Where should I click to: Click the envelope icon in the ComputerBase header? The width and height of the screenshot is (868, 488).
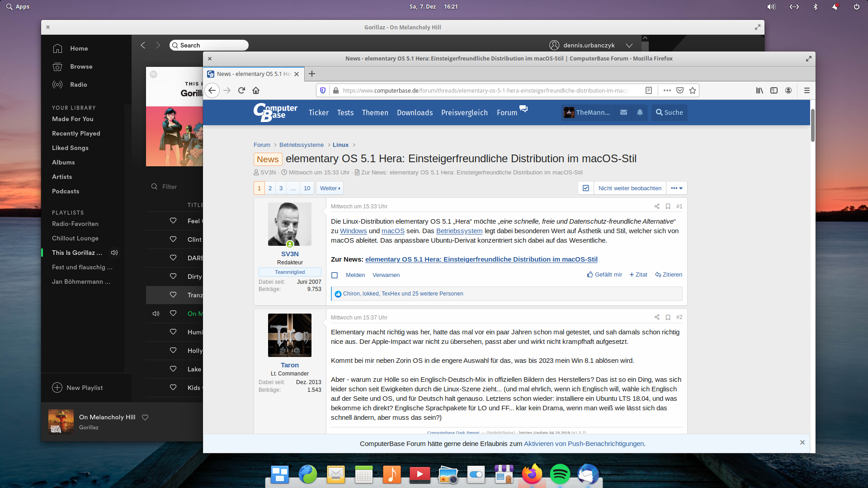tap(623, 113)
